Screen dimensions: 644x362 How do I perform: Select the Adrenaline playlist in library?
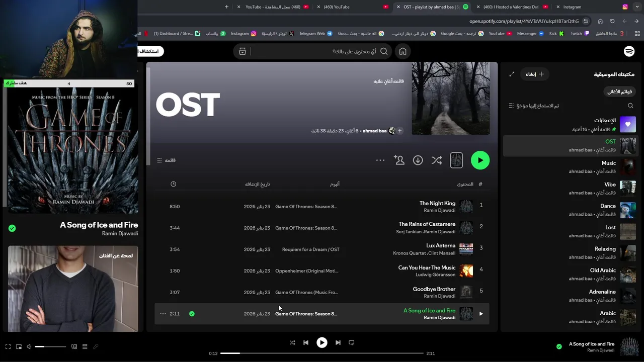(x=571, y=296)
